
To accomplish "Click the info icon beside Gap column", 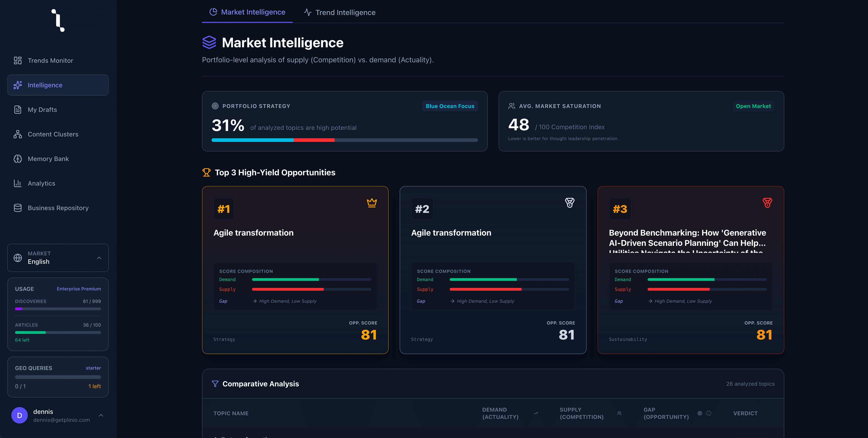I will pyautogui.click(x=709, y=413).
